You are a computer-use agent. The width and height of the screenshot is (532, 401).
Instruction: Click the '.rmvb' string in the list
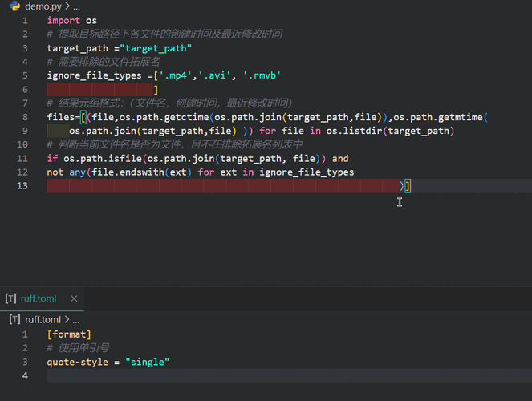coord(262,75)
